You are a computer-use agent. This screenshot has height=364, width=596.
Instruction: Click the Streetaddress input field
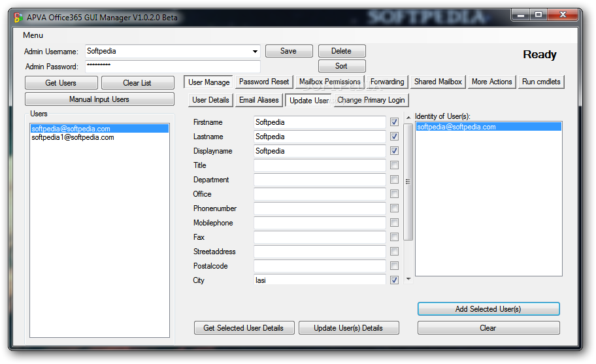click(320, 252)
